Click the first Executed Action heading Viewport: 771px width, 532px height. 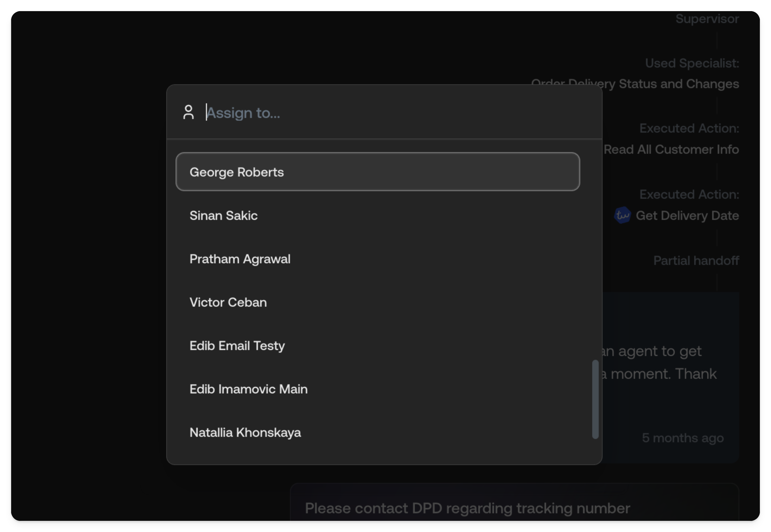coord(688,128)
